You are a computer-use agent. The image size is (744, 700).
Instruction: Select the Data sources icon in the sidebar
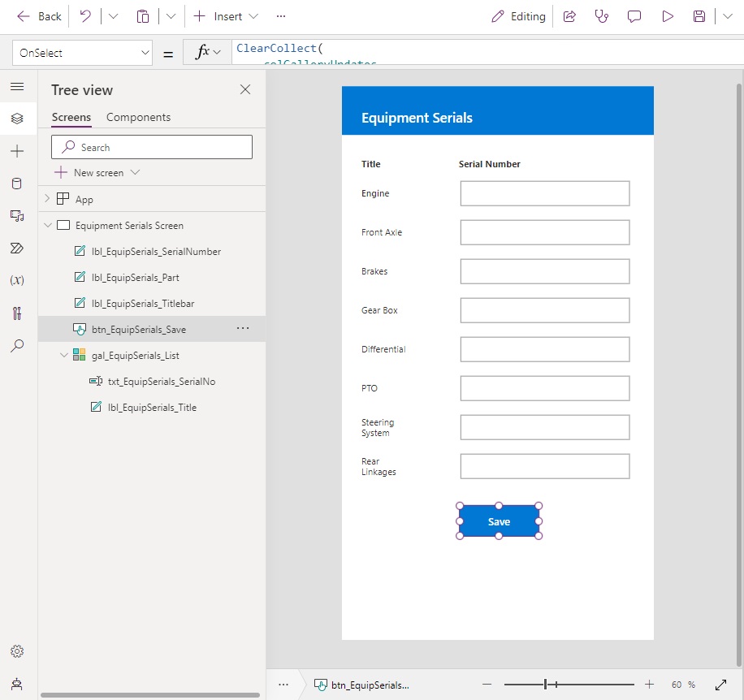[x=16, y=183]
